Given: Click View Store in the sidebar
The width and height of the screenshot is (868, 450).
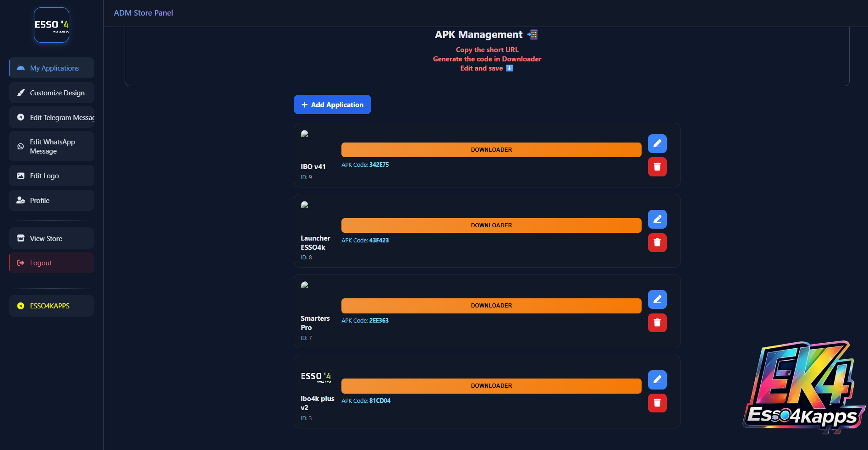Looking at the screenshot, I should pyautogui.click(x=51, y=239).
